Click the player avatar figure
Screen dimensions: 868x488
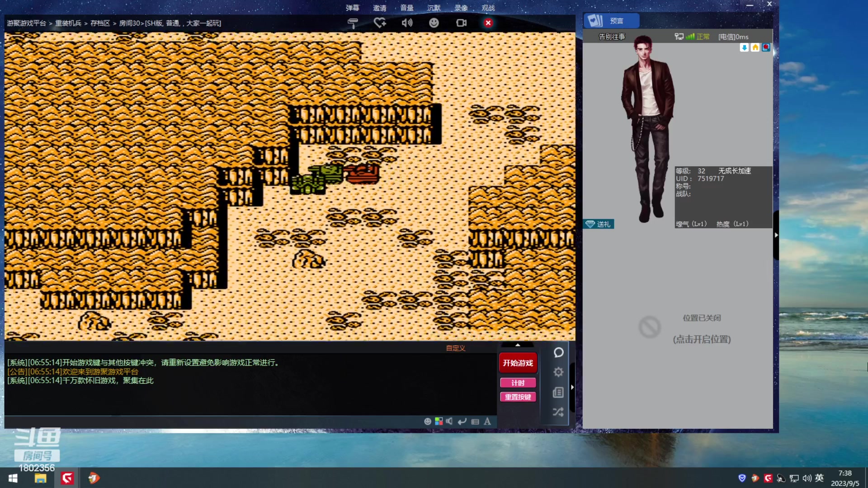(648, 129)
